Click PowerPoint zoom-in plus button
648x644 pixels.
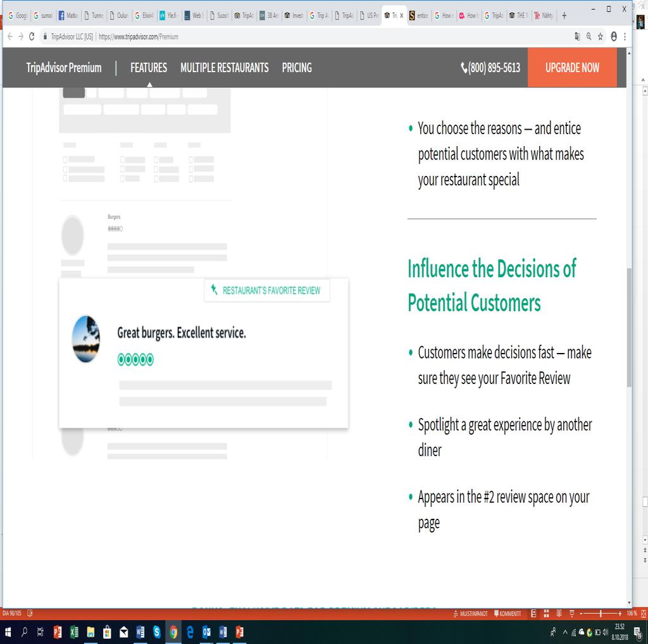coord(620,614)
